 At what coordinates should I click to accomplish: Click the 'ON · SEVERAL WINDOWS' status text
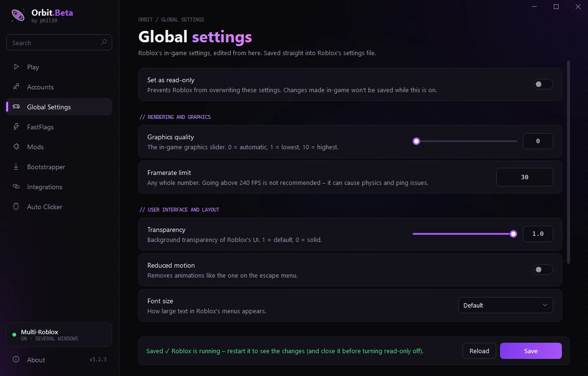(x=49, y=338)
